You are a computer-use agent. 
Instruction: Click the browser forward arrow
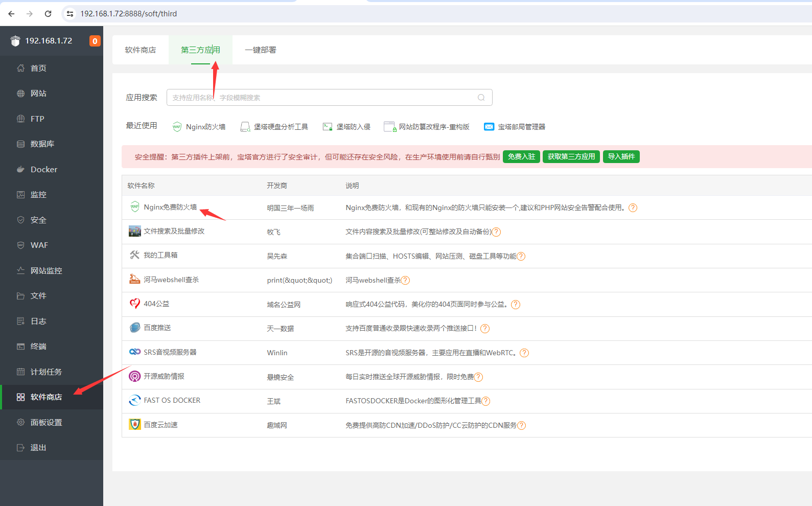pos(30,14)
